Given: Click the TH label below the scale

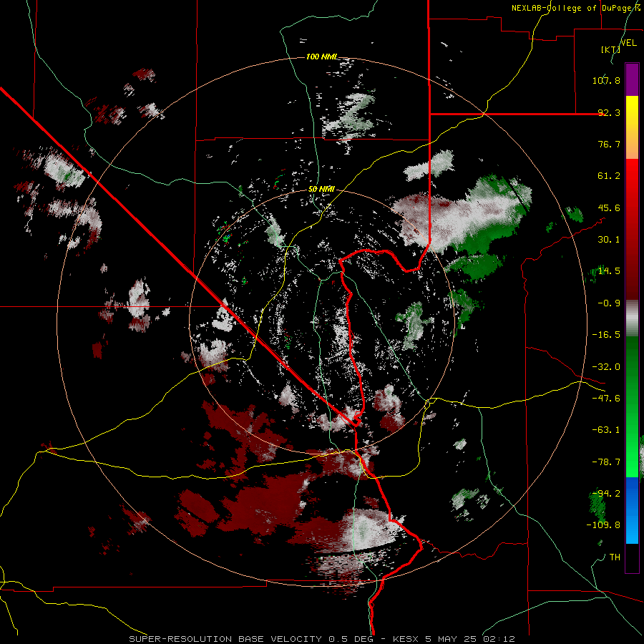Looking at the screenshot, I should [x=615, y=557].
